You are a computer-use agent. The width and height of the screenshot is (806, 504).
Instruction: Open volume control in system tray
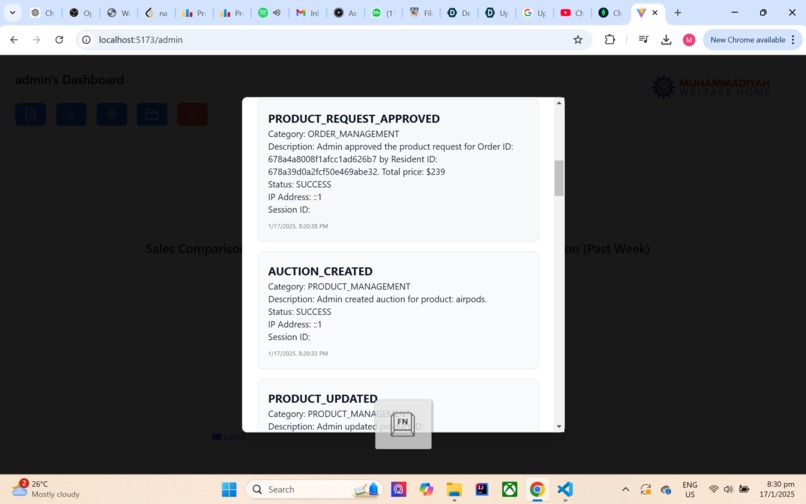tap(728, 489)
